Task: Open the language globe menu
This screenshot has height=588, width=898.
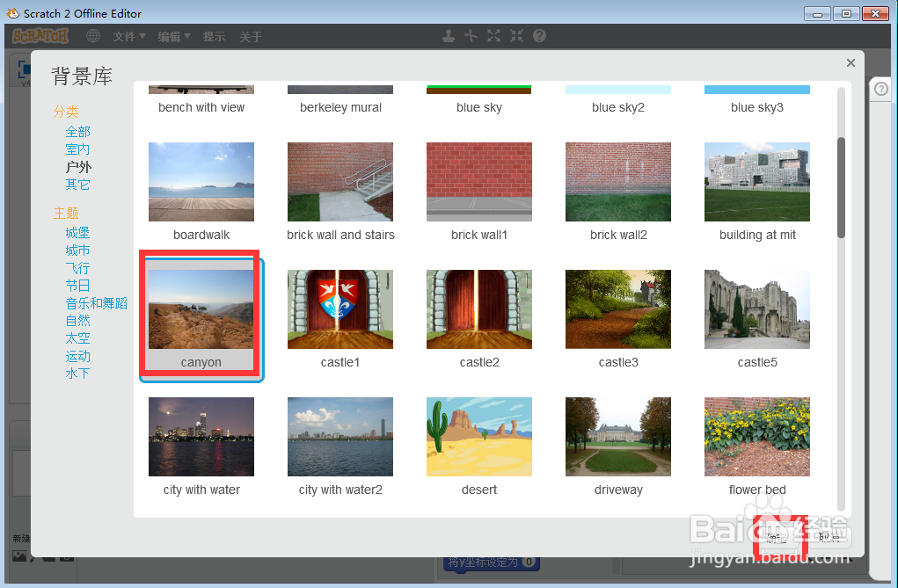Action: point(92,36)
